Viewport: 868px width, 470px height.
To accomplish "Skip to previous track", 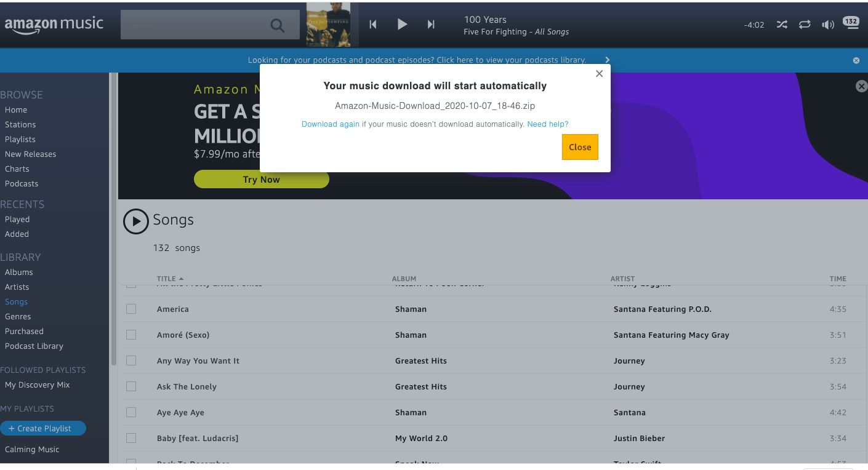I will (372, 25).
